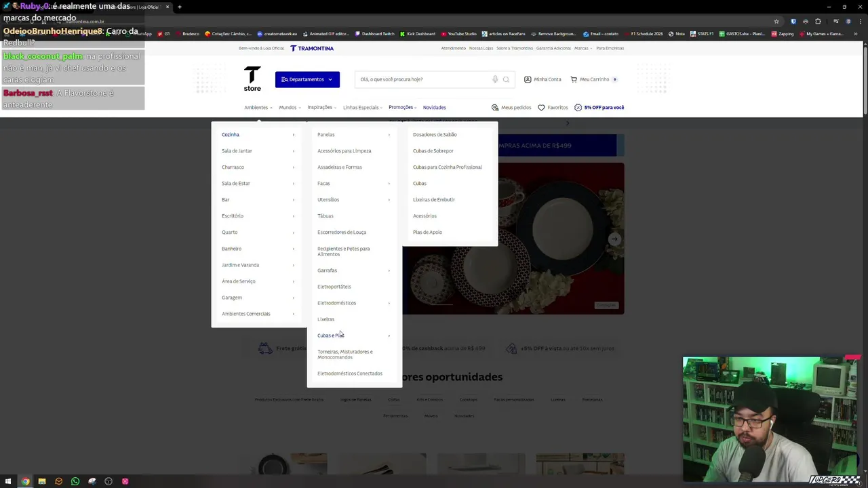Open the pink app icon in taskbar
Image resolution: width=868 pixels, height=488 pixels.
[x=125, y=481]
